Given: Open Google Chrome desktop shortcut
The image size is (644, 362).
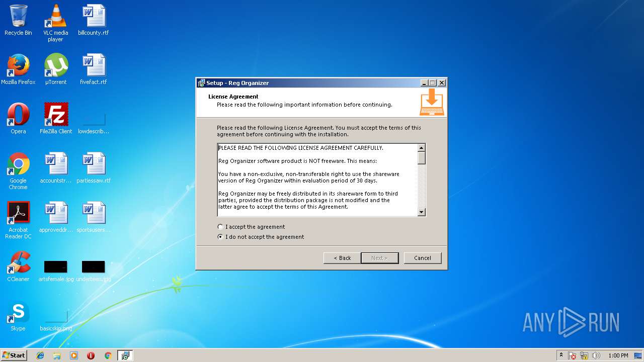Looking at the screenshot, I should click(18, 171).
